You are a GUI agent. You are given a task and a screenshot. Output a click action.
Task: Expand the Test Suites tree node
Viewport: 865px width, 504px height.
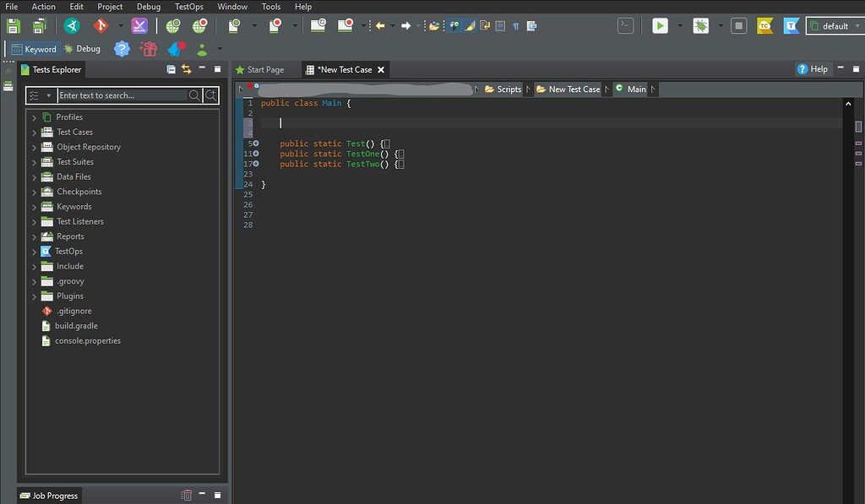tap(34, 161)
